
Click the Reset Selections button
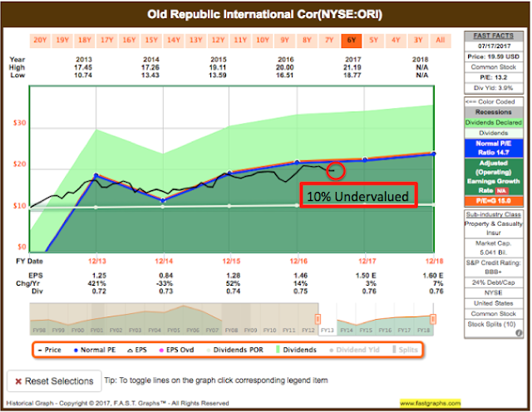54,381
